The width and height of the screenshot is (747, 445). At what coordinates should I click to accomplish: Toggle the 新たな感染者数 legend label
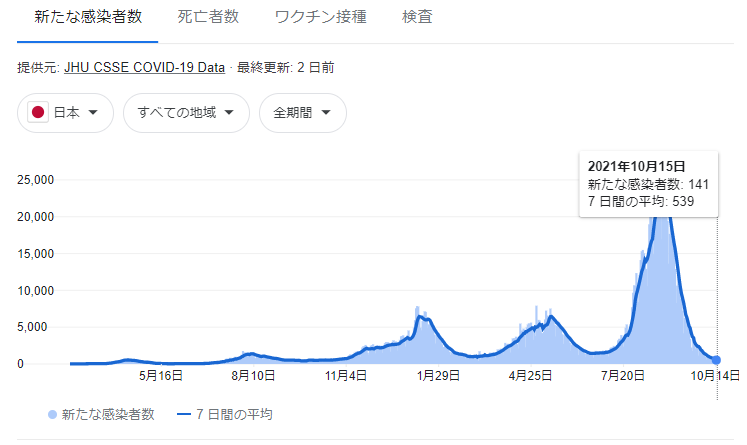[x=108, y=415]
